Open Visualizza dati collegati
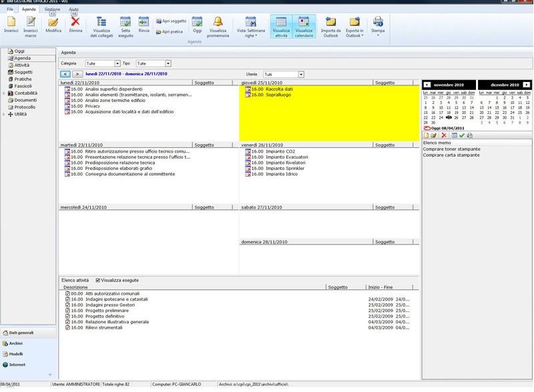The height and width of the screenshot is (392, 534). [101, 25]
